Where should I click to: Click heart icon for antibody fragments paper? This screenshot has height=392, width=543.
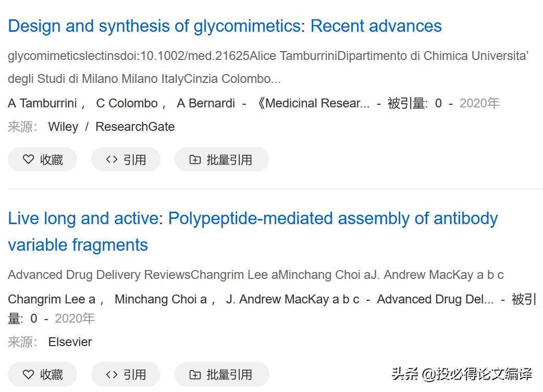[29, 374]
